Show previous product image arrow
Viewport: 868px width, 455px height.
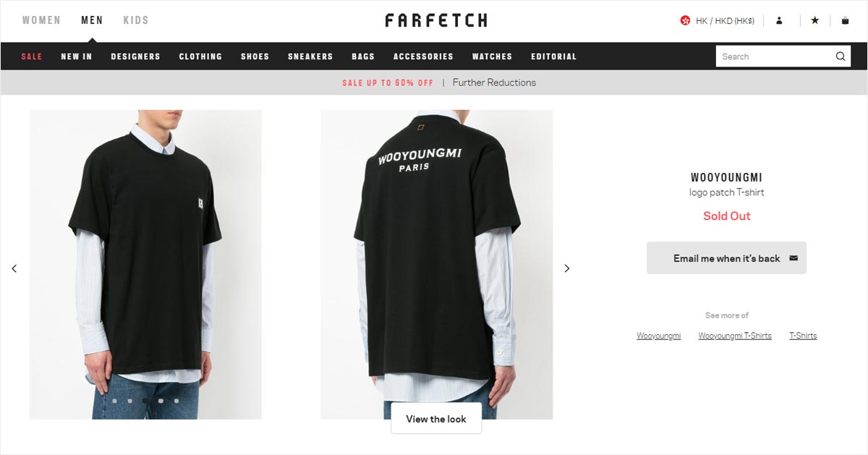[14, 268]
